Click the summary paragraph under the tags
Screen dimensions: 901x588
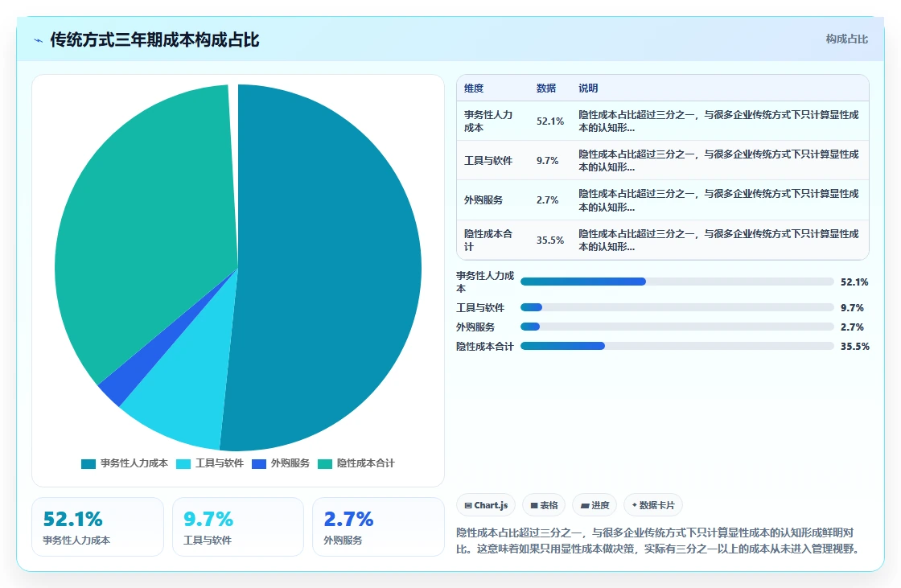click(660, 541)
